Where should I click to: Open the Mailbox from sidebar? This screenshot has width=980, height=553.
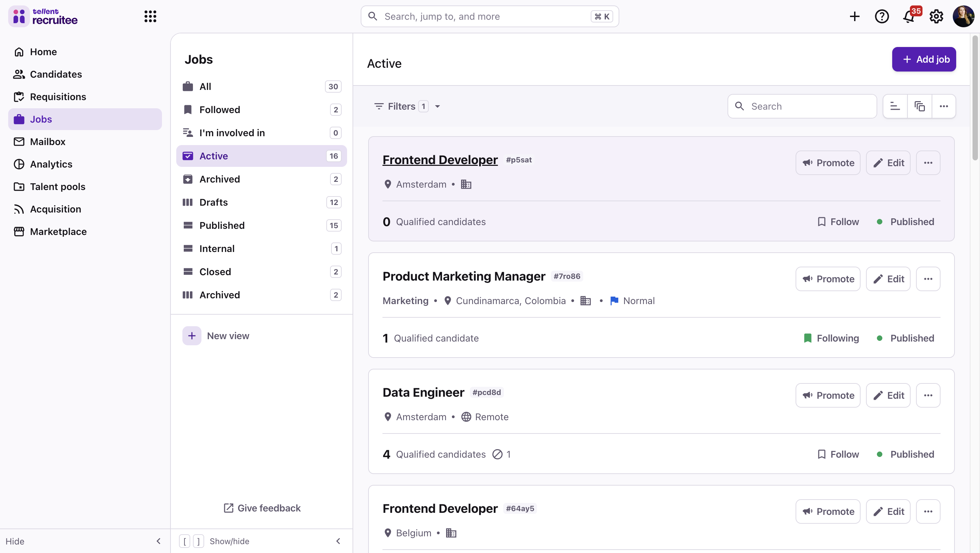click(x=48, y=142)
